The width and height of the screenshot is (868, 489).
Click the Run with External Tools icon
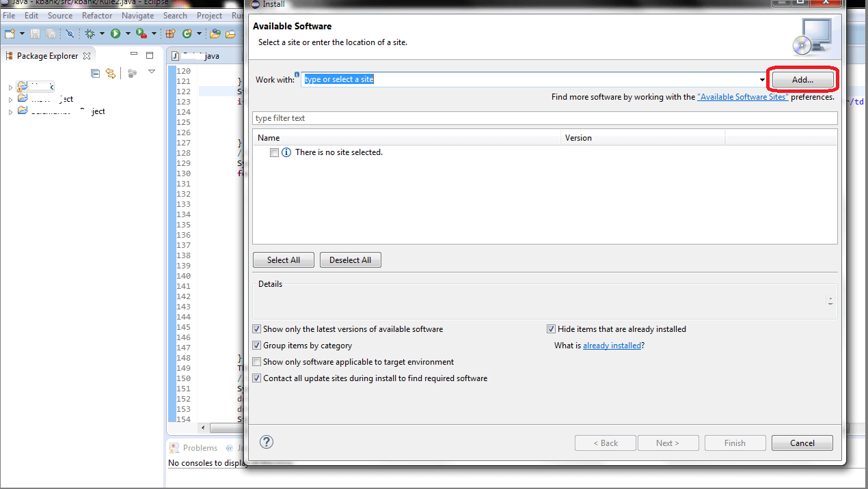(141, 33)
